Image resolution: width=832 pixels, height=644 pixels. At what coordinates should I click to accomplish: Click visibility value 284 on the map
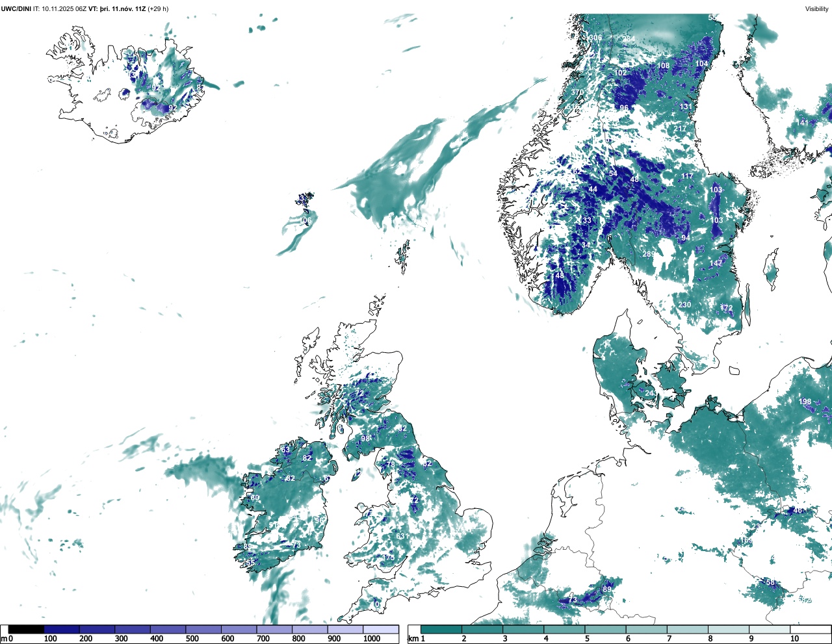[629, 39]
